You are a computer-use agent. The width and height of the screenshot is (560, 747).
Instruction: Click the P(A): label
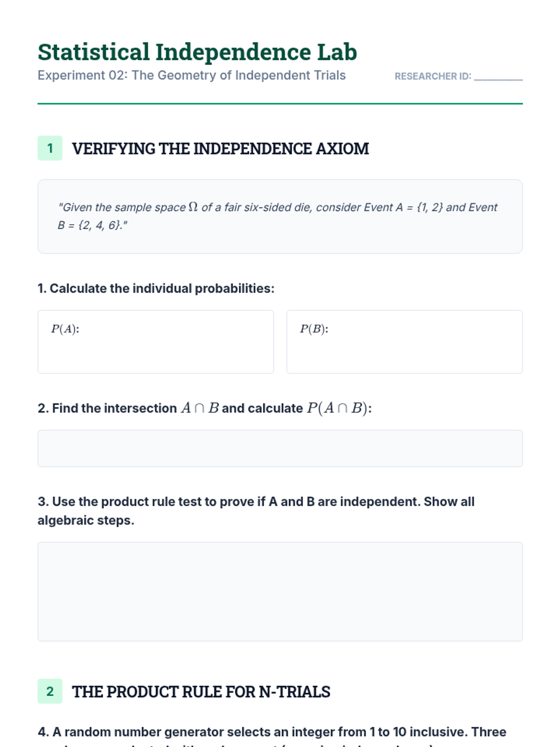pos(65,329)
